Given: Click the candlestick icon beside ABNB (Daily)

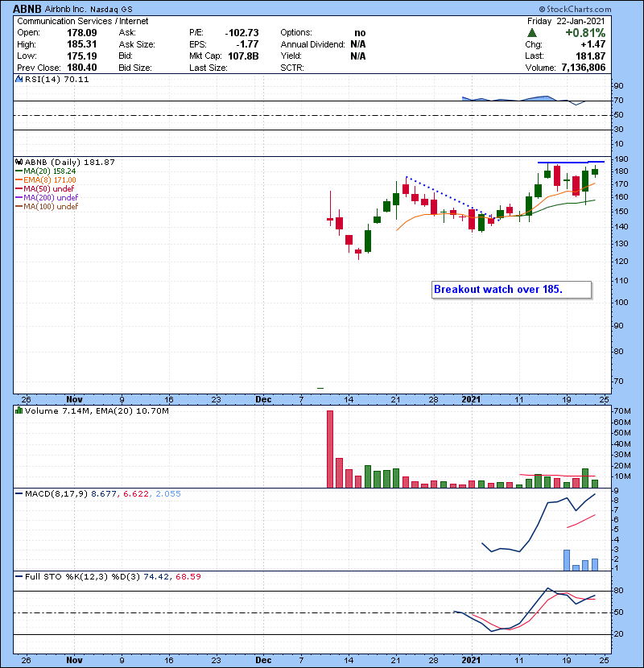Looking at the screenshot, I should point(19,162).
